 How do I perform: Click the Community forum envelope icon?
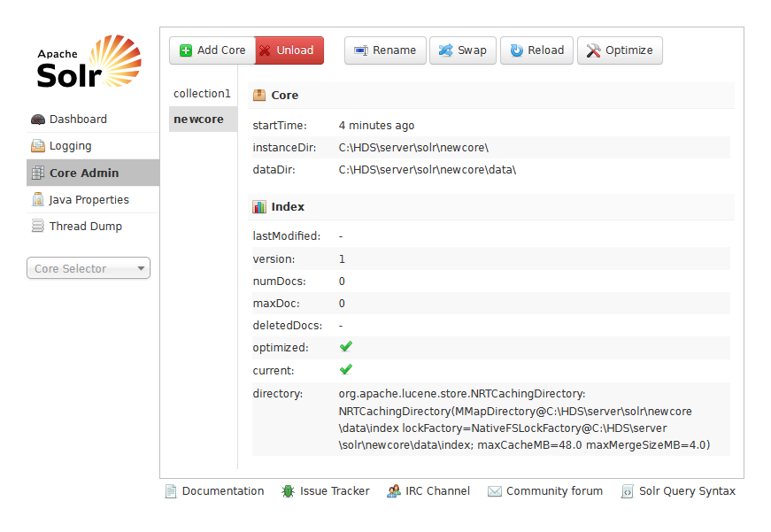tap(495, 491)
